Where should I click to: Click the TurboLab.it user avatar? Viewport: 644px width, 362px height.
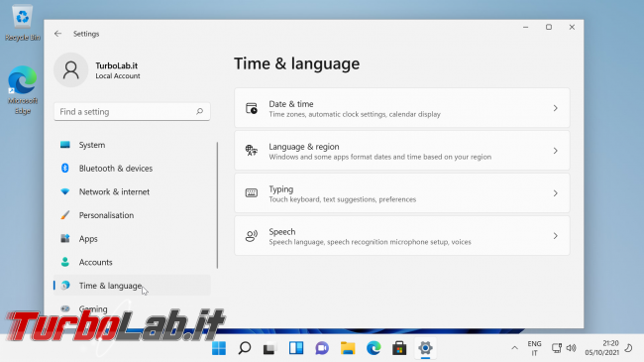71,70
